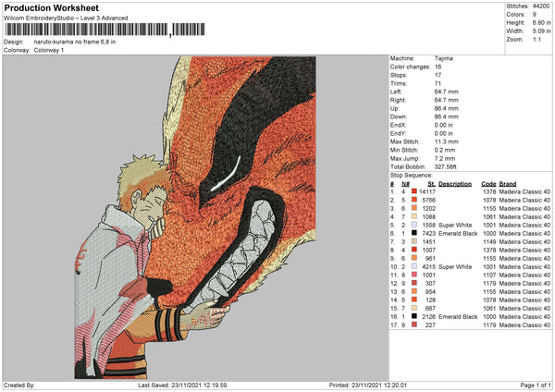The image size is (555, 392).
Task: Click the pink swatch for stop 11 (1001 stitches)
Action: 413,275
